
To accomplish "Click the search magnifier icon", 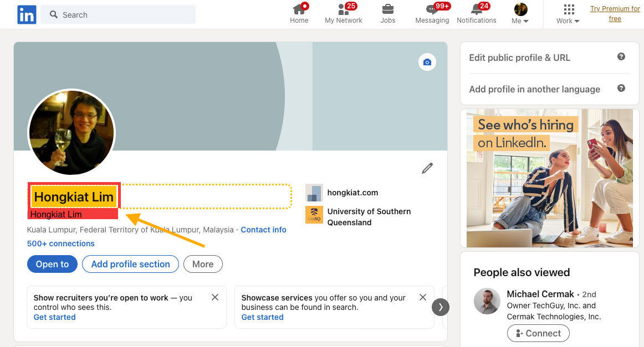I will (x=53, y=15).
